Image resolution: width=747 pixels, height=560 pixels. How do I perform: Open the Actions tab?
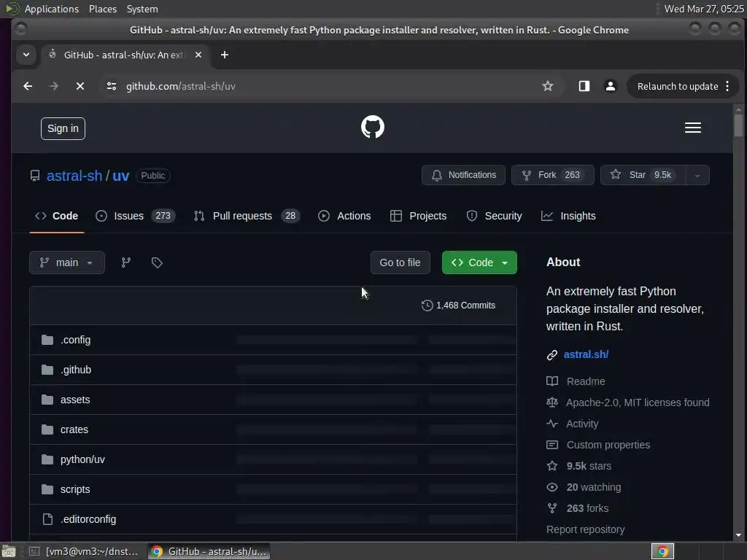click(344, 216)
